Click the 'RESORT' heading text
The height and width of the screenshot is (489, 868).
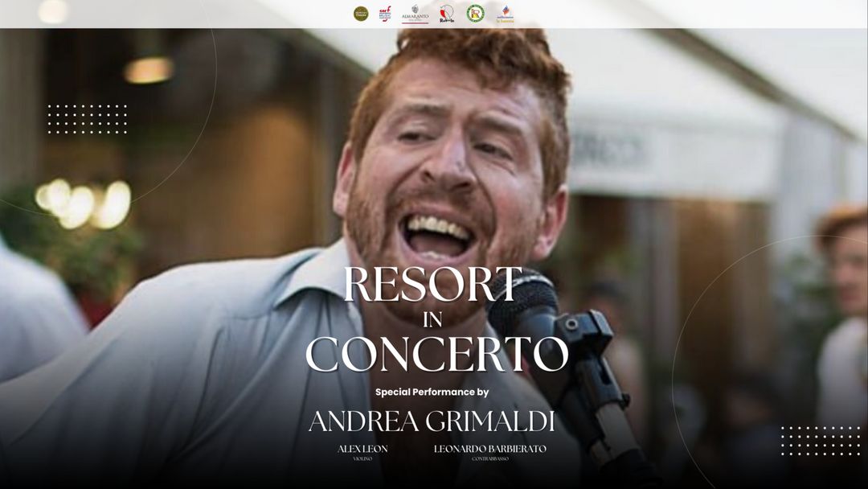(433, 285)
